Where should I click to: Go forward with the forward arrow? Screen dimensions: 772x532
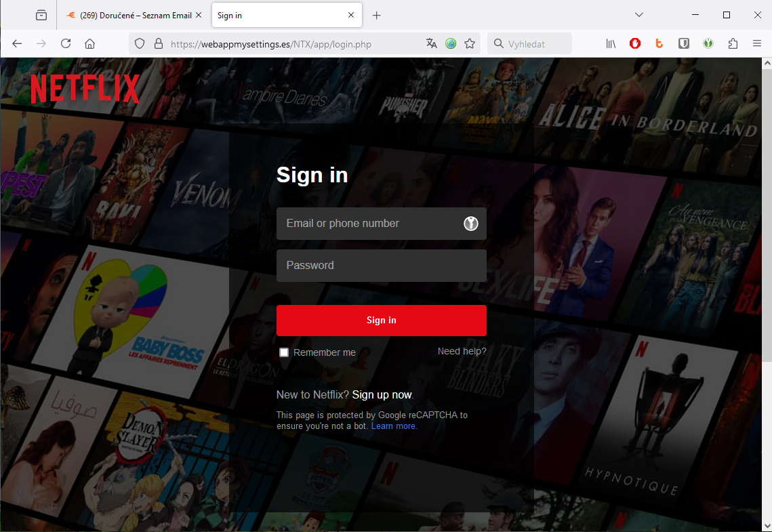pos(41,44)
